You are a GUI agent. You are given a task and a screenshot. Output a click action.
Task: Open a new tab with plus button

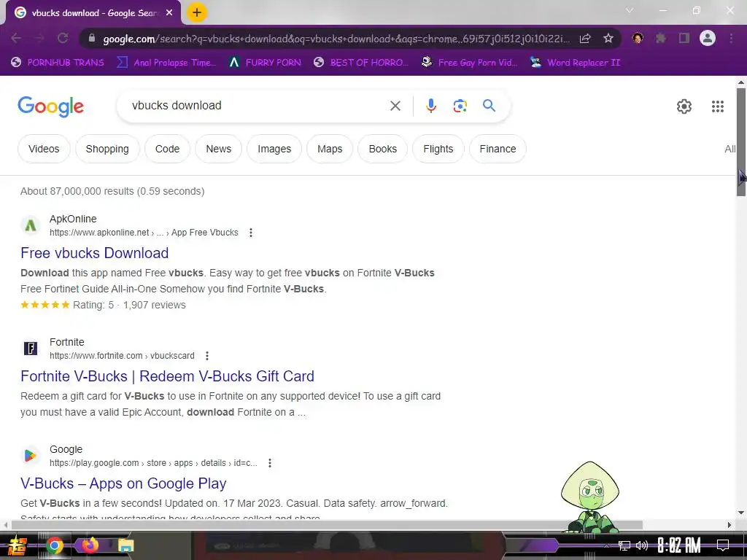pyautogui.click(x=197, y=13)
